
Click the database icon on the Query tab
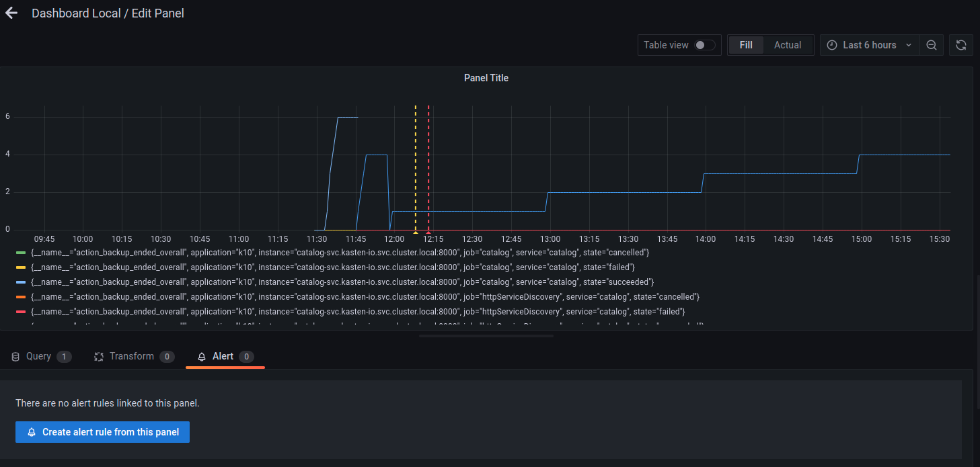(15, 356)
